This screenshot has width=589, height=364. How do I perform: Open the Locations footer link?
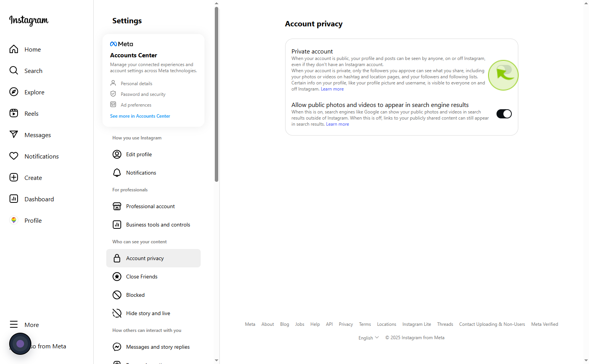pyautogui.click(x=386, y=324)
